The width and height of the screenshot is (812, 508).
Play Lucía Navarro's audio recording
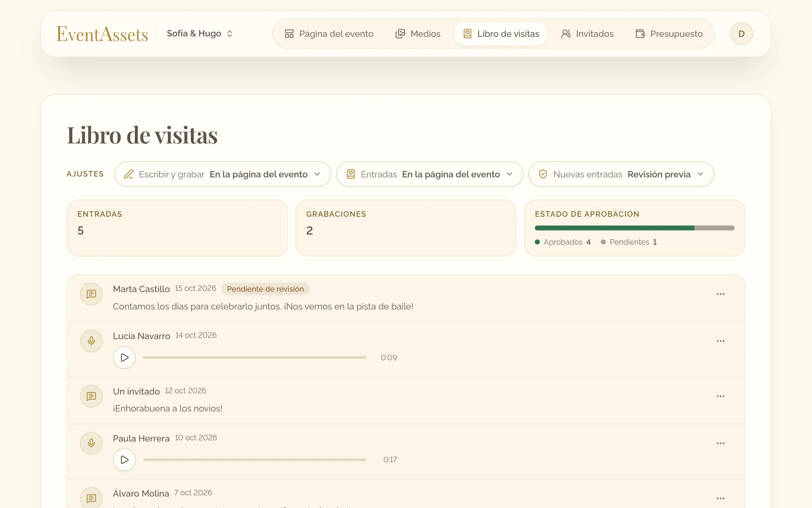[x=124, y=358]
